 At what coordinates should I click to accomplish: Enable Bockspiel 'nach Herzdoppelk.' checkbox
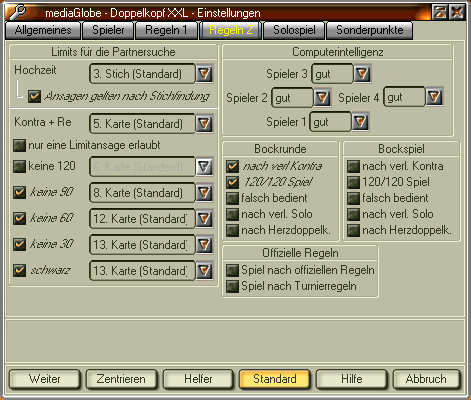(x=353, y=230)
